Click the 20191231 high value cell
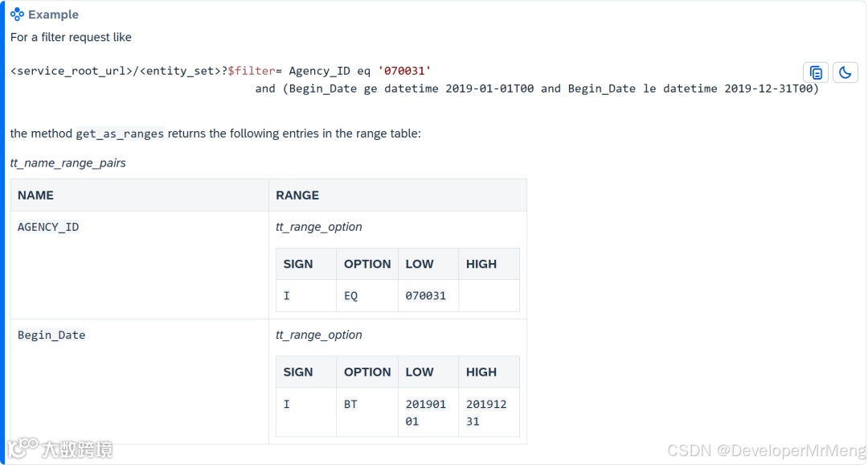Screen dimensions: 868x465 [487, 412]
